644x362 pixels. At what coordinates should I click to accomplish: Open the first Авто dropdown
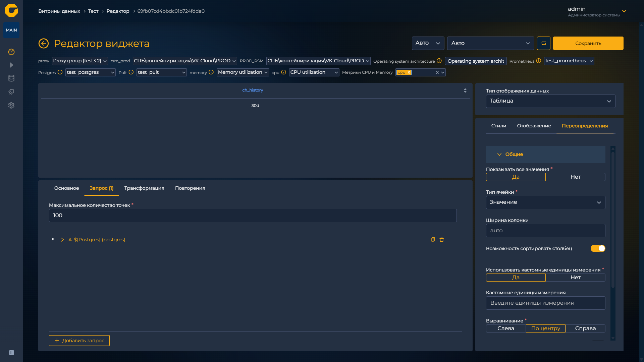pos(428,43)
